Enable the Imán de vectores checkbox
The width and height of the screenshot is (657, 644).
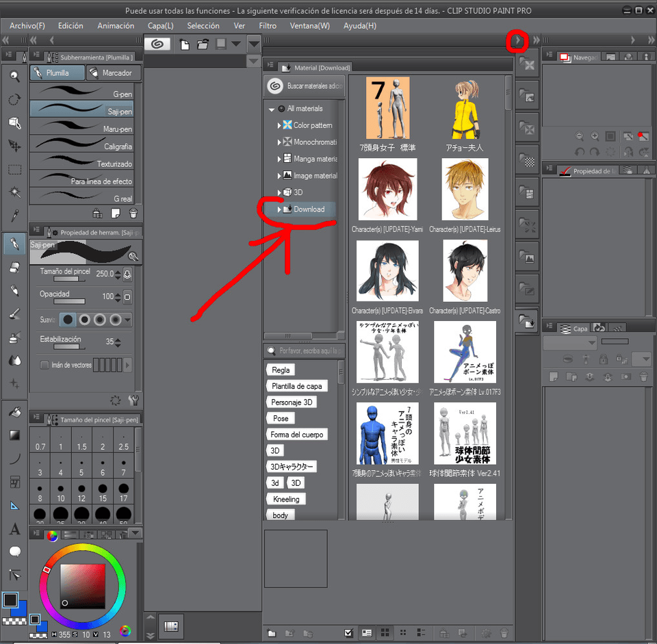coord(44,365)
